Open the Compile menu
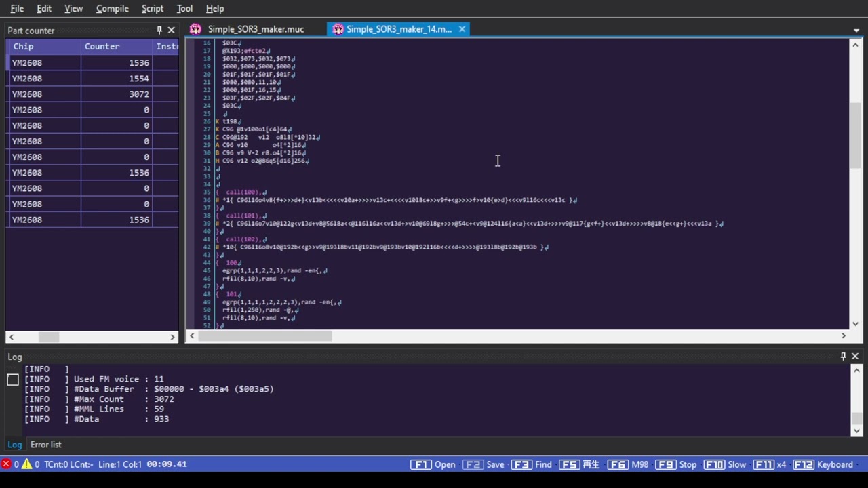 click(112, 8)
